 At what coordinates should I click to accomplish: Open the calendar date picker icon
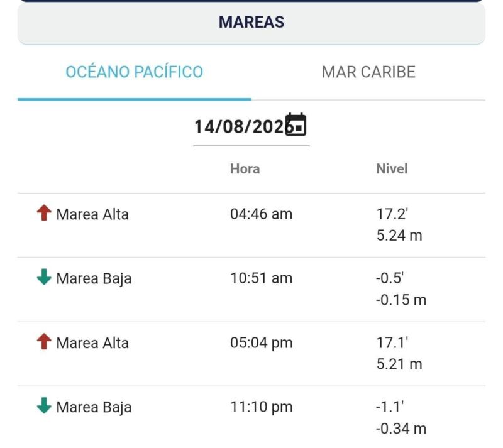click(296, 125)
